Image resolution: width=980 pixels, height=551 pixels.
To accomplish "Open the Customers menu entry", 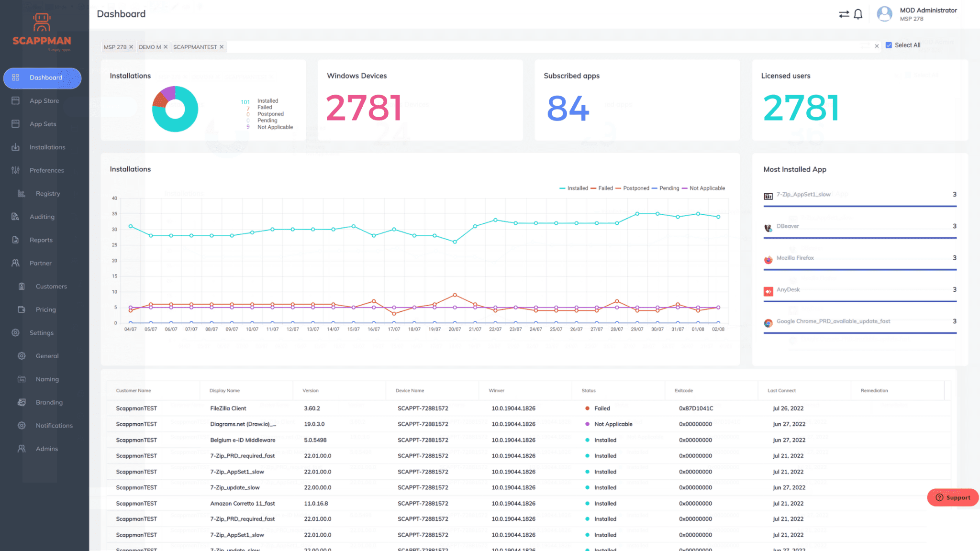I will pos(51,286).
